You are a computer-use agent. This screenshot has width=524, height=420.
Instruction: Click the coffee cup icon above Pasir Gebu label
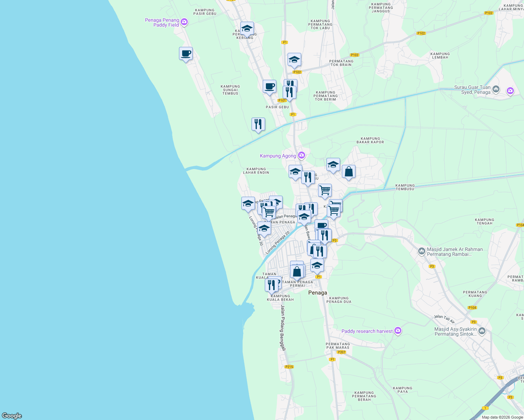(269, 86)
